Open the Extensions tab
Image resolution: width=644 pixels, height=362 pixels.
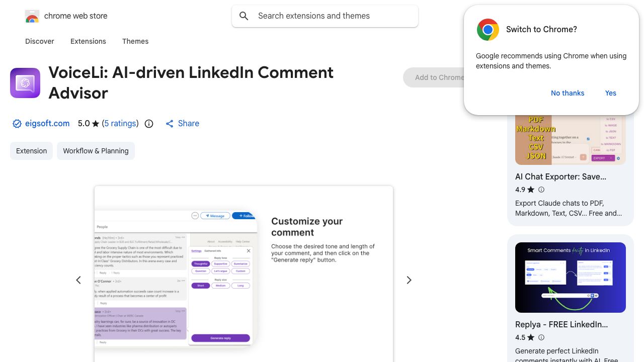pos(88,41)
